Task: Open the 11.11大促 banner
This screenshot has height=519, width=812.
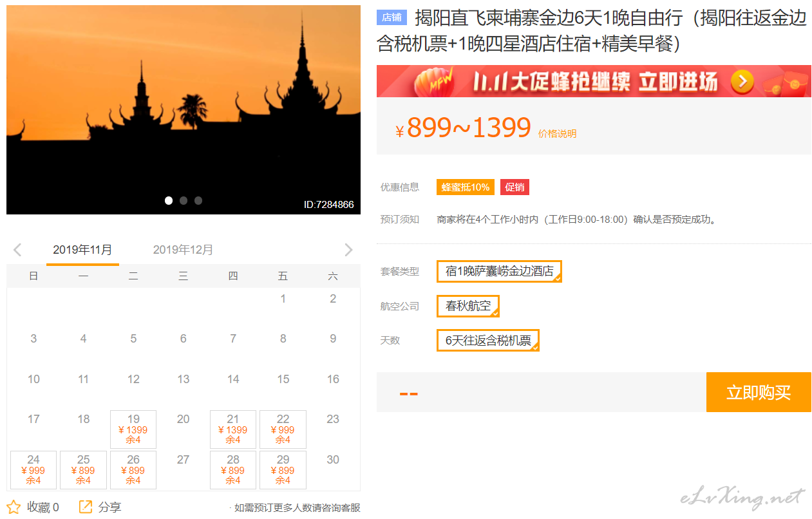Action: (x=594, y=81)
